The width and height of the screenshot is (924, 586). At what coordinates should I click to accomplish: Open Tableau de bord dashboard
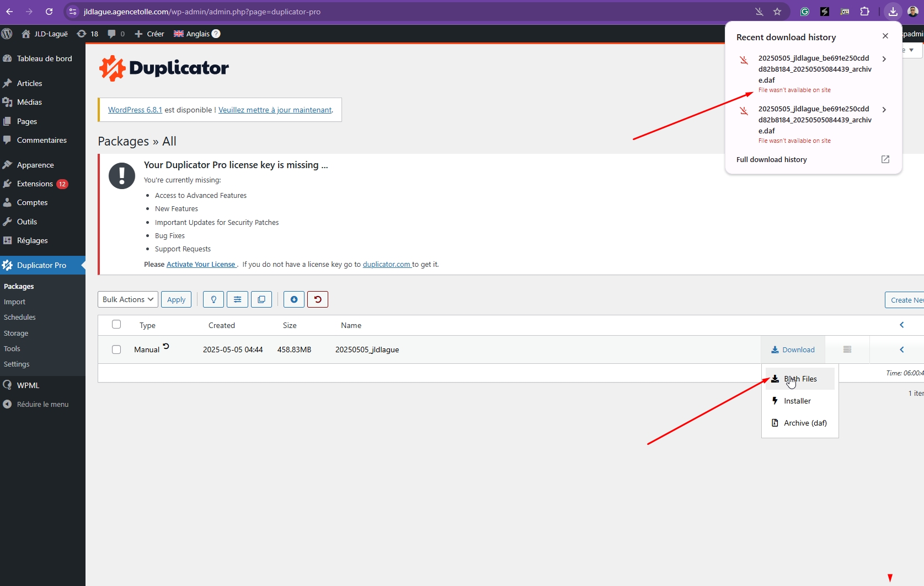42,58
